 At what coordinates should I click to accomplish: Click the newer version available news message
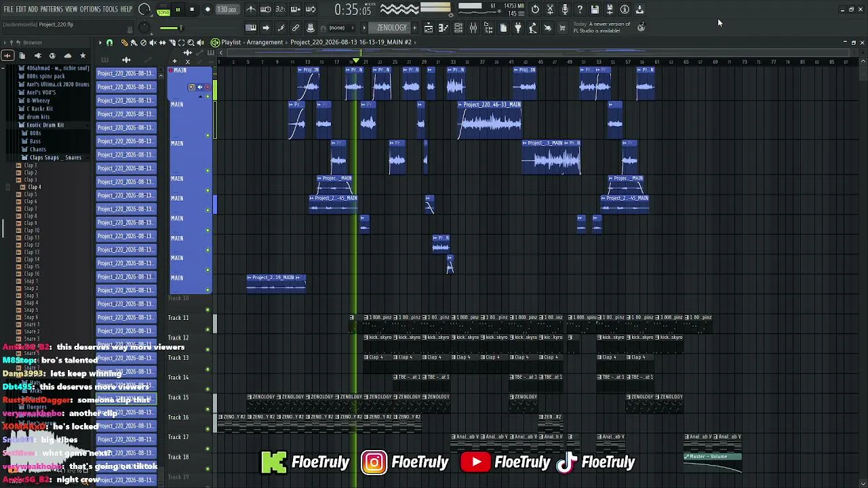click(601, 27)
